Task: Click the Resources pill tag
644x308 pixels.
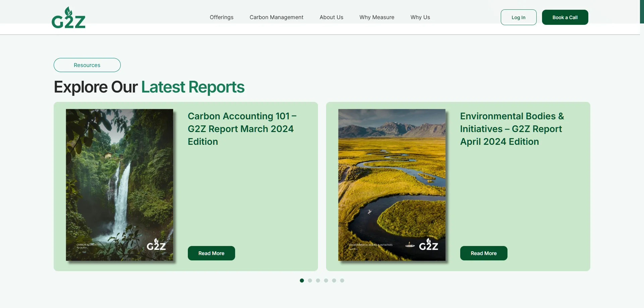Action: click(87, 65)
